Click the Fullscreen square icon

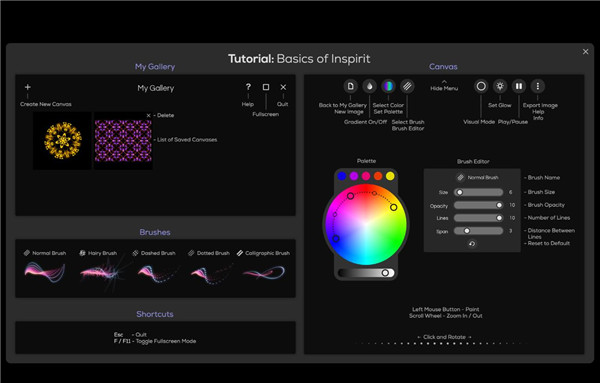(x=266, y=87)
